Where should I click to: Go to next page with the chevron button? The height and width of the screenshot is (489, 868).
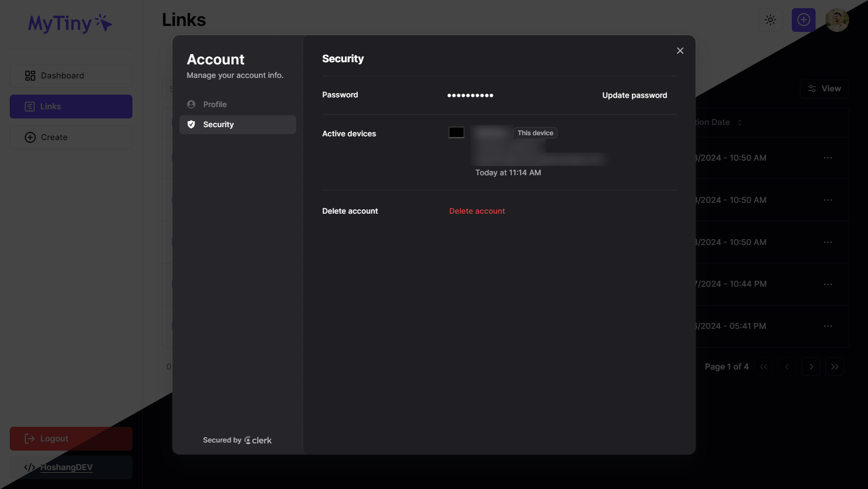(811, 366)
